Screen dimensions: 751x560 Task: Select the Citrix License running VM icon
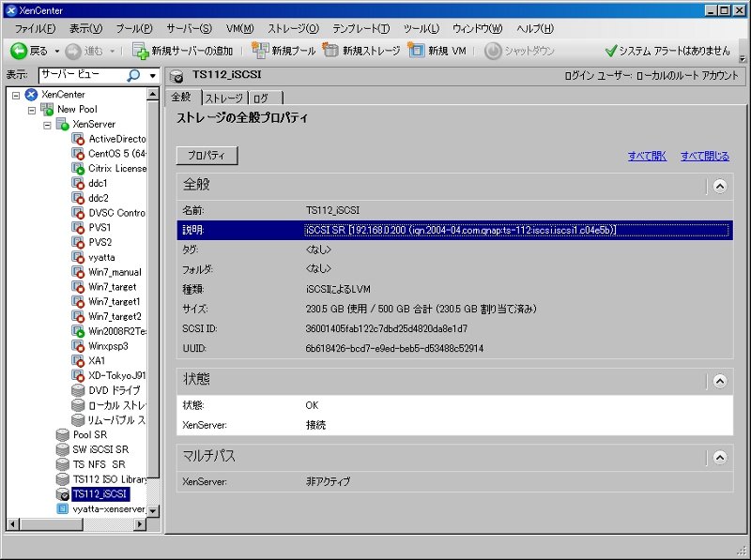point(78,169)
